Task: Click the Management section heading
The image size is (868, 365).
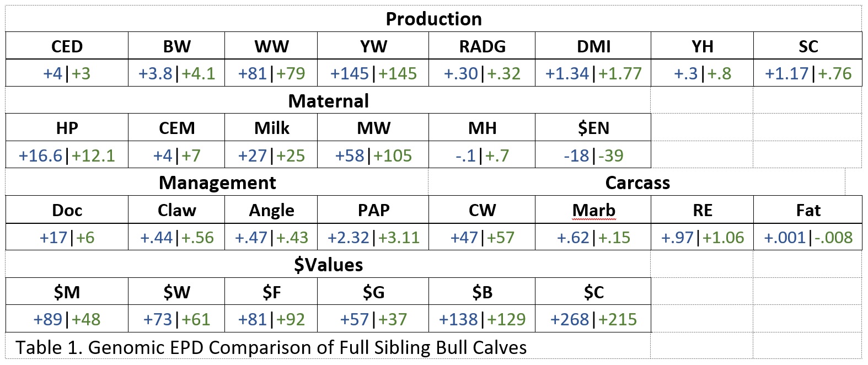Action: pos(217,182)
